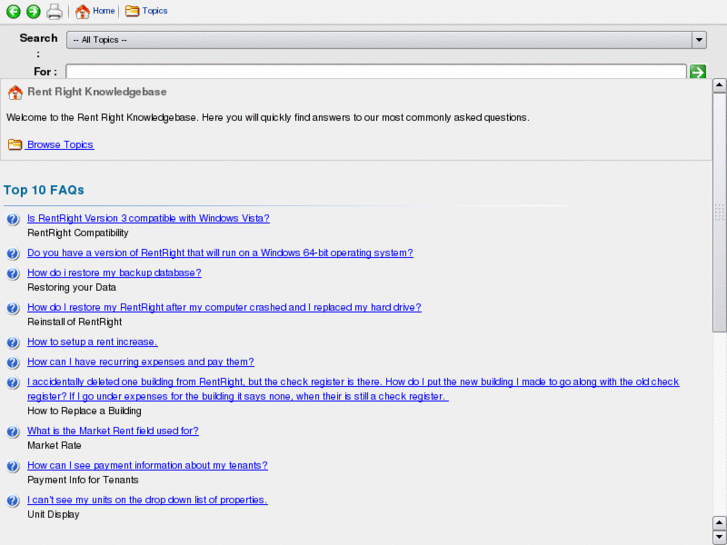Click the 'RentRight Compatibility' description text
The image size is (727, 545).
click(78, 233)
